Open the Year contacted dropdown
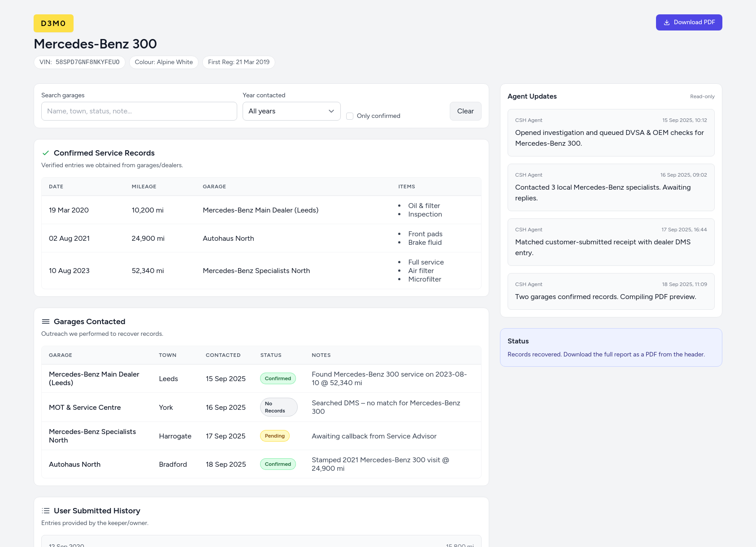This screenshot has width=756, height=547. click(291, 111)
